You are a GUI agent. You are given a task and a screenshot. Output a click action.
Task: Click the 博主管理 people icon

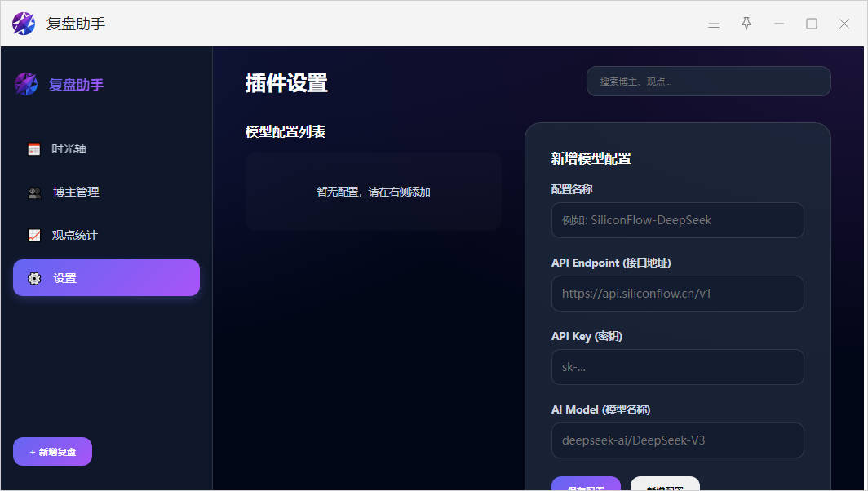pyautogui.click(x=34, y=192)
